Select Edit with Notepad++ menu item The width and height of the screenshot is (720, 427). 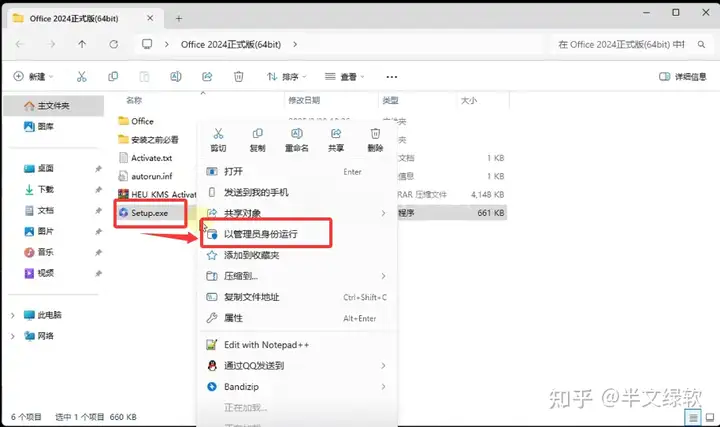[298, 345]
